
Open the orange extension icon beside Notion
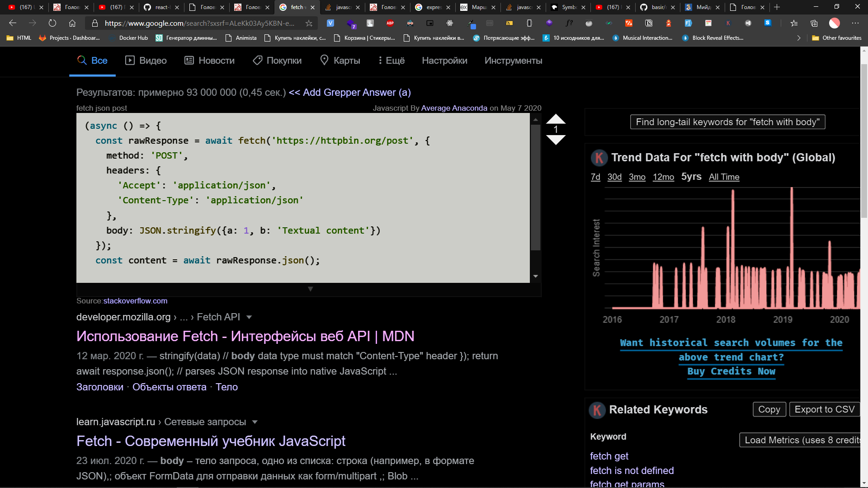629,23
